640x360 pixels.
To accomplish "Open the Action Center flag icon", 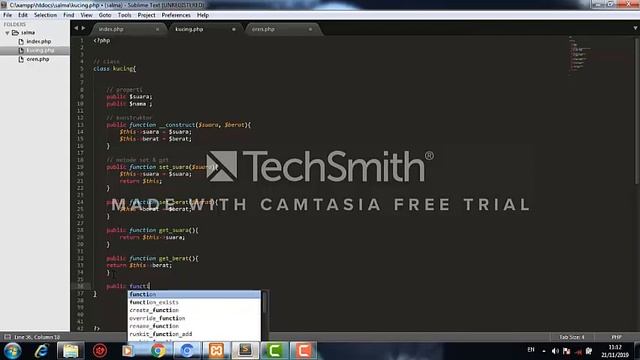I will (x=567, y=351).
